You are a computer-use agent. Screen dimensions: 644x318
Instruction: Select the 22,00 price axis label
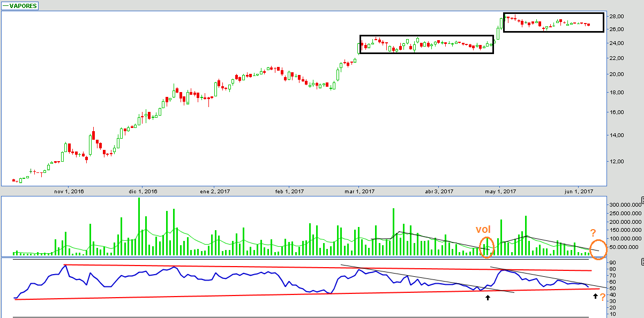point(618,58)
